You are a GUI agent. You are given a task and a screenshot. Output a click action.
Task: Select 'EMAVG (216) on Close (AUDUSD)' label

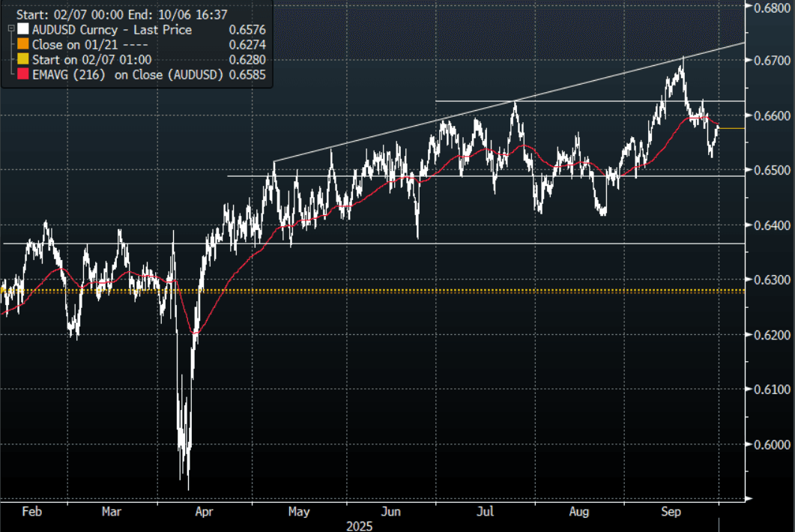[128, 75]
